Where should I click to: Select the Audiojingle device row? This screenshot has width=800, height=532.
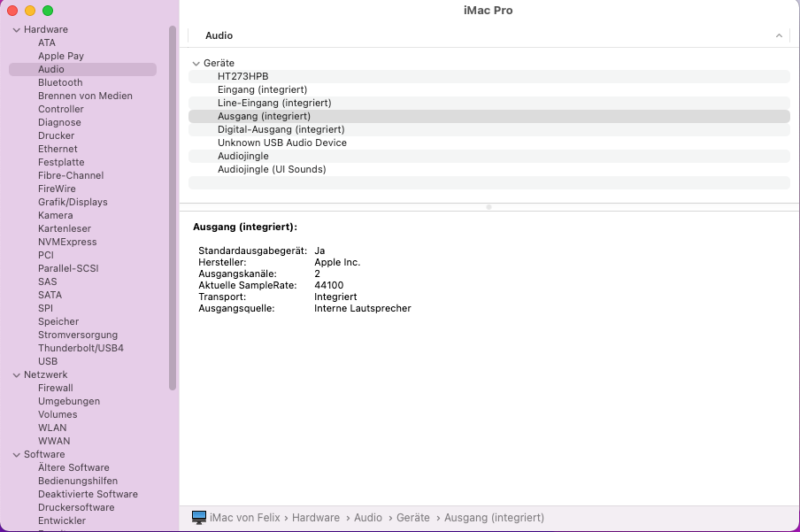488,156
